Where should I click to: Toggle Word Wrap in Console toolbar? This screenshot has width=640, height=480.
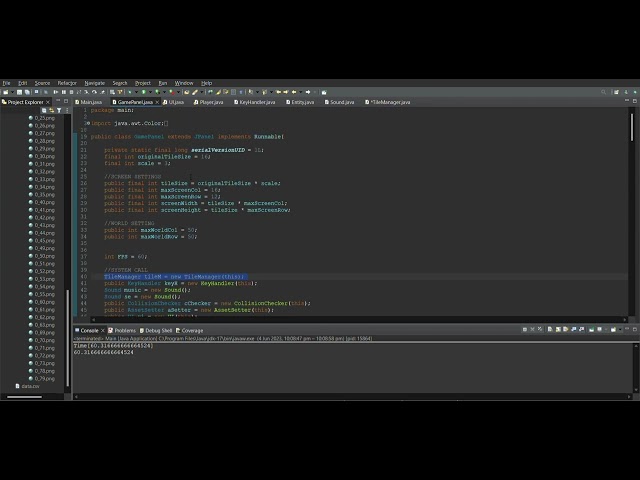[566, 329]
